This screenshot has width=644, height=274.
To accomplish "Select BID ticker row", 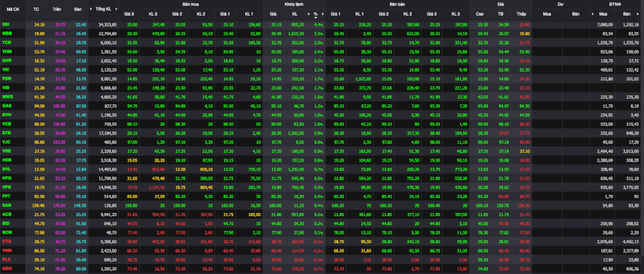I will coord(5,222).
